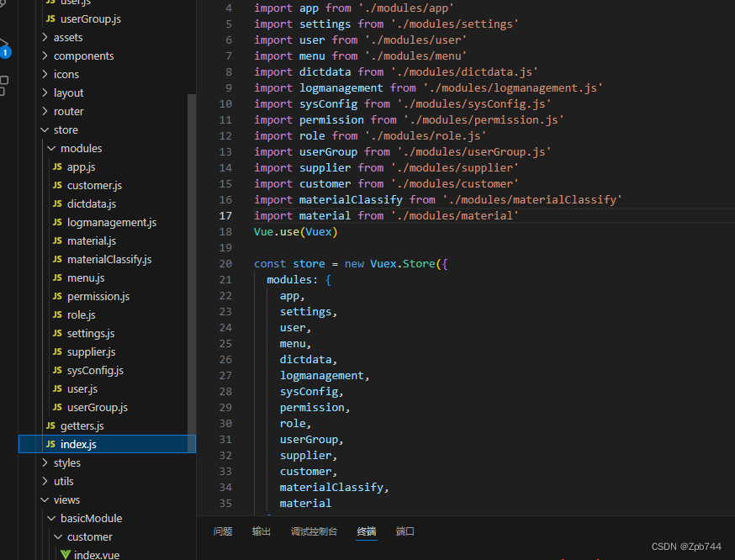Open settings.js file
Screen dimensions: 735x560
(x=91, y=334)
